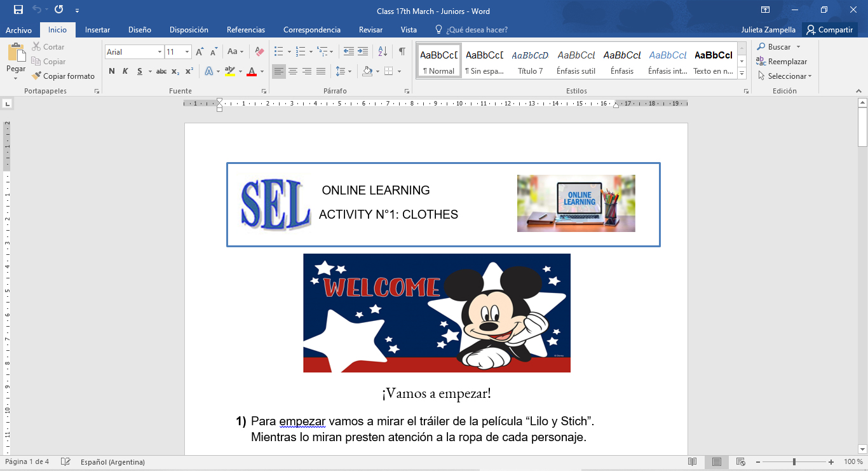Image resolution: width=868 pixels, height=471 pixels.
Task: Click the Redo/repeat icon in the title bar
Action: coord(59,10)
